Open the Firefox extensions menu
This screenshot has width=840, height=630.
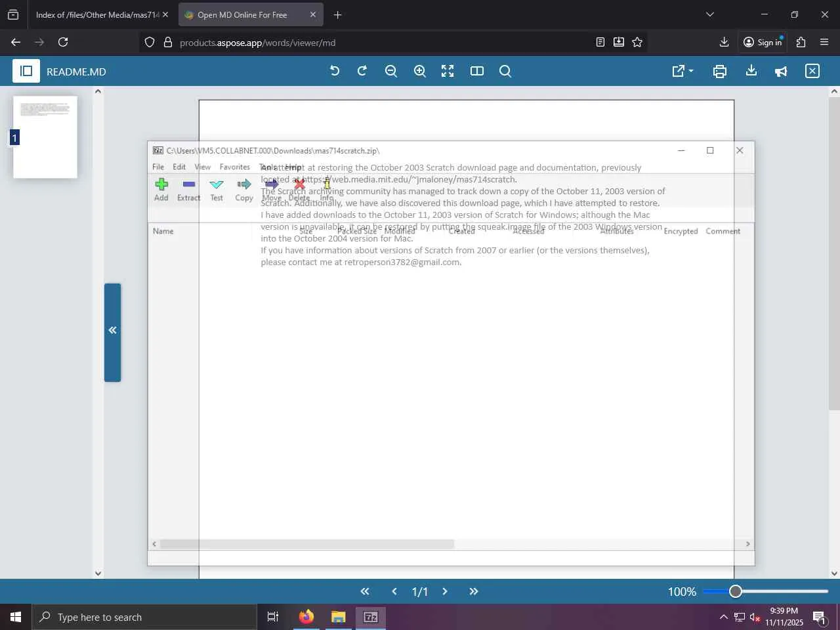pyautogui.click(x=801, y=42)
